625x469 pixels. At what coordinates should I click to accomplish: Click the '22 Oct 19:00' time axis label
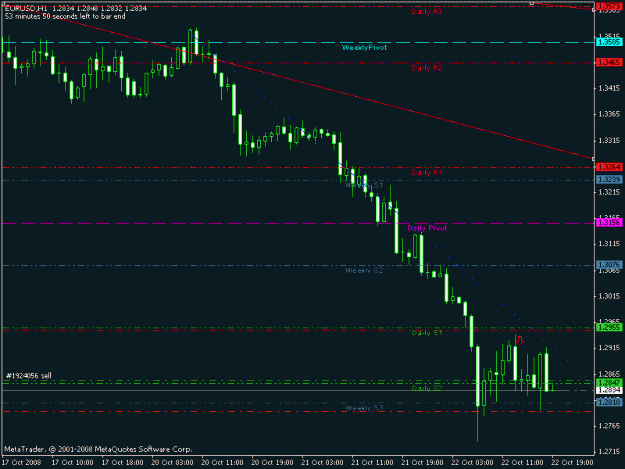pos(572,463)
